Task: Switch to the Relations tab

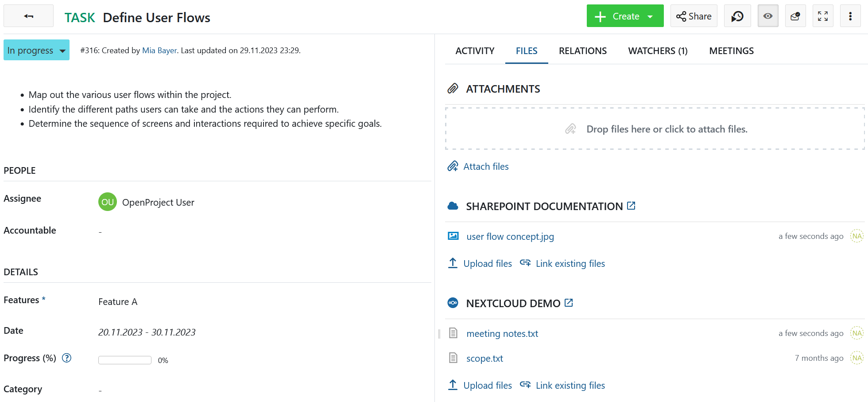Action: 583,51
